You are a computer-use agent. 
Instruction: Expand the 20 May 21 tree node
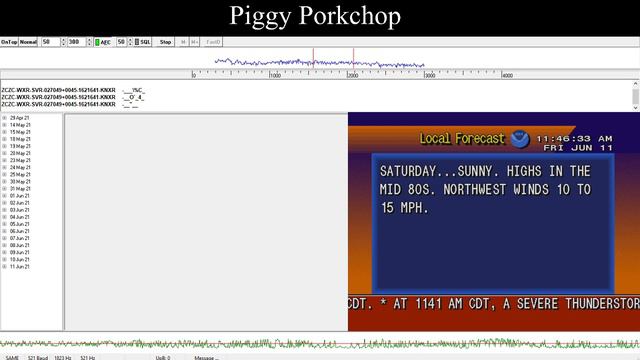pos(4,153)
